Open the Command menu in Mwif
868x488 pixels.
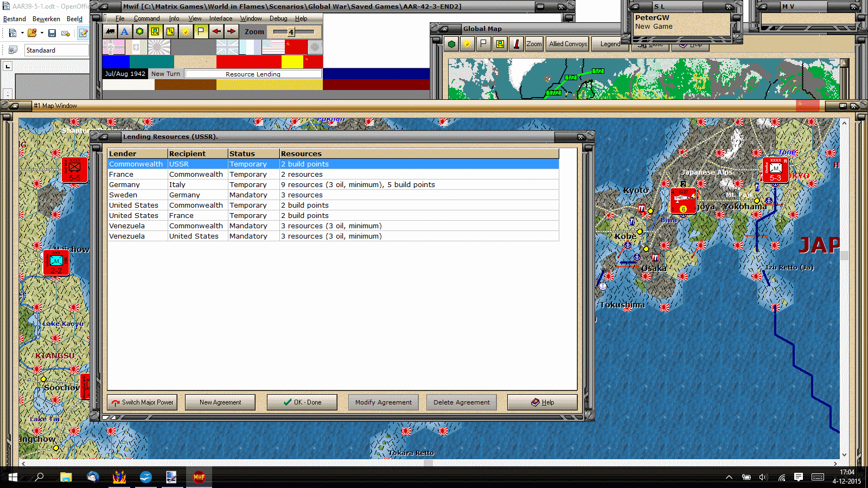pos(147,18)
